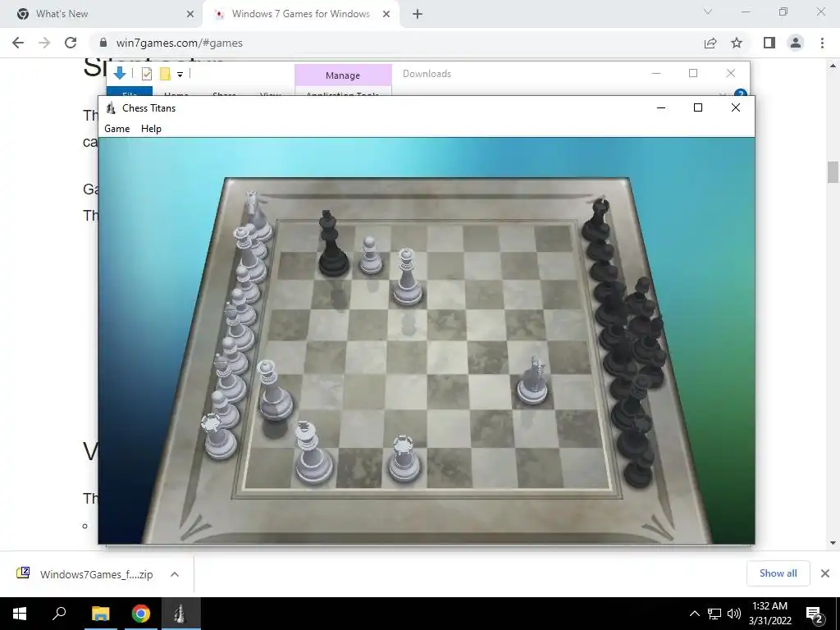The height and width of the screenshot is (630, 840).
Task: Select the black king on the board
Action: (333, 244)
